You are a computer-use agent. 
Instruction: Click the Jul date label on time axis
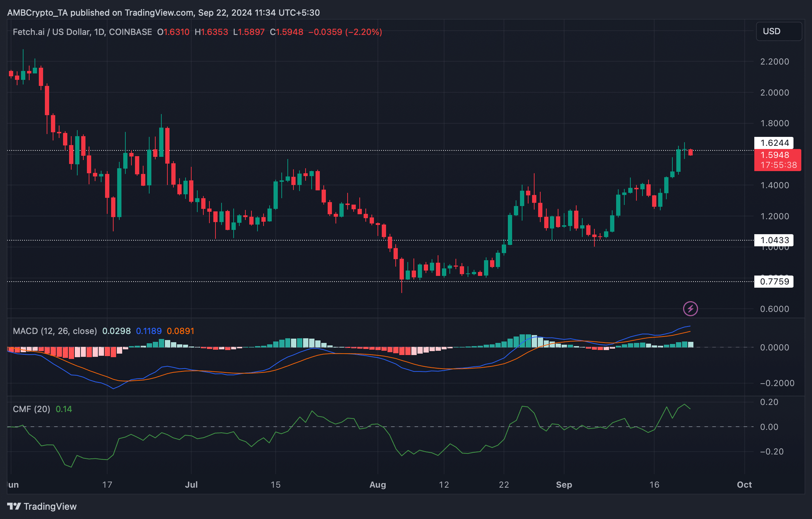(191, 485)
